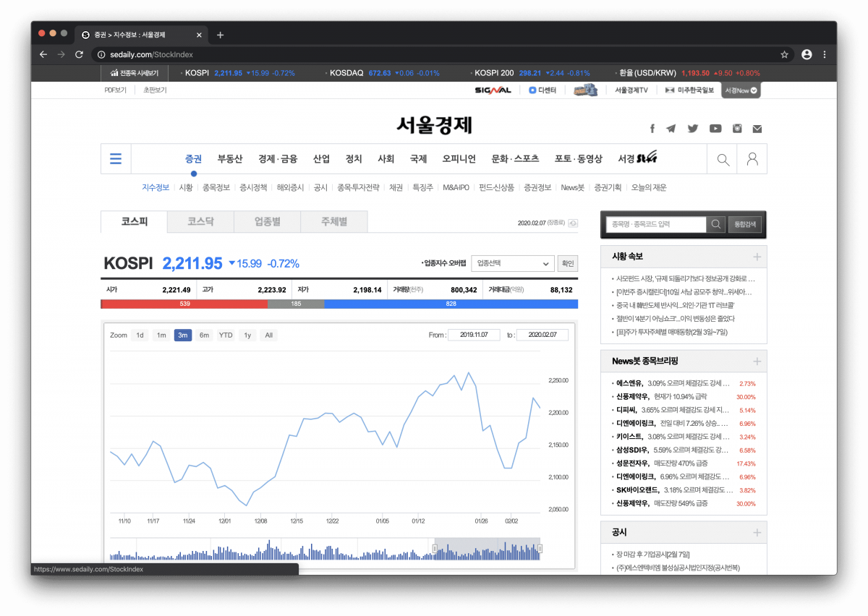Open the 오피니언 menu

click(x=459, y=159)
